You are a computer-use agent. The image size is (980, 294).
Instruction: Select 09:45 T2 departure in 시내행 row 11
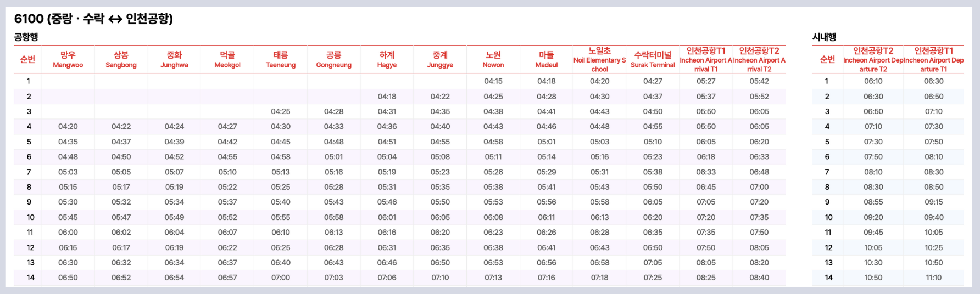873,233
